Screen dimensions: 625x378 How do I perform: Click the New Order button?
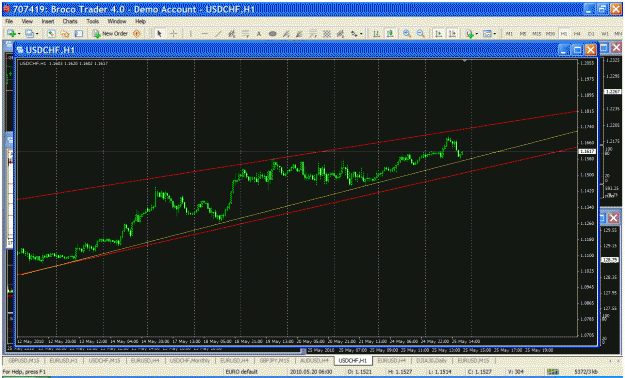point(110,34)
